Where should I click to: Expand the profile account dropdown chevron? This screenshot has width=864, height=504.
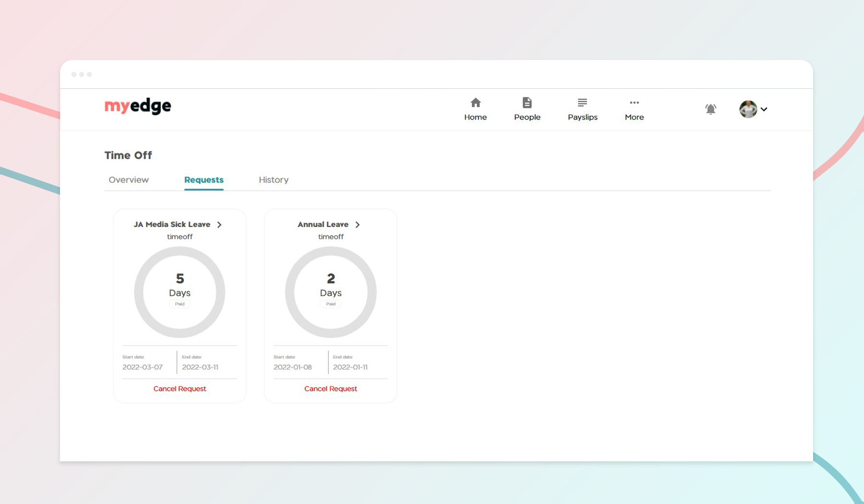764,109
